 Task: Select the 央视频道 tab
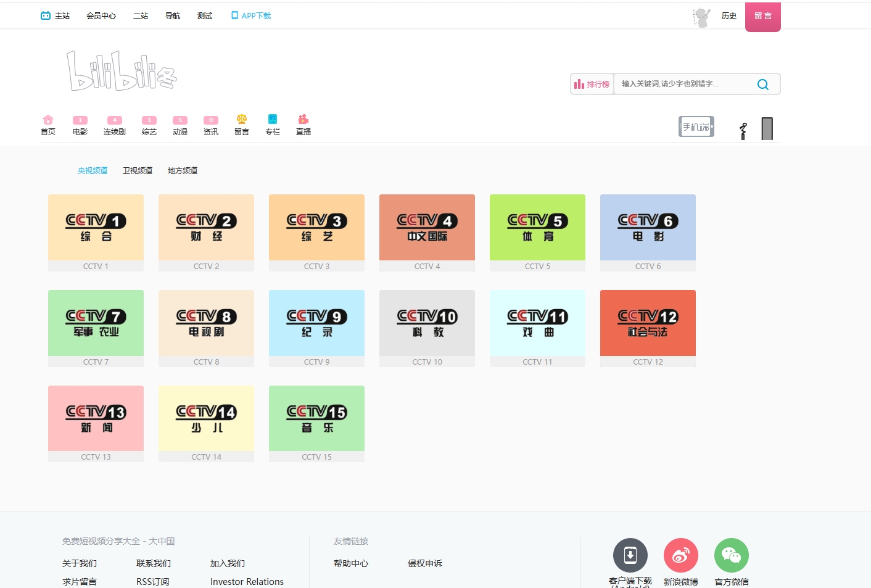click(x=93, y=171)
